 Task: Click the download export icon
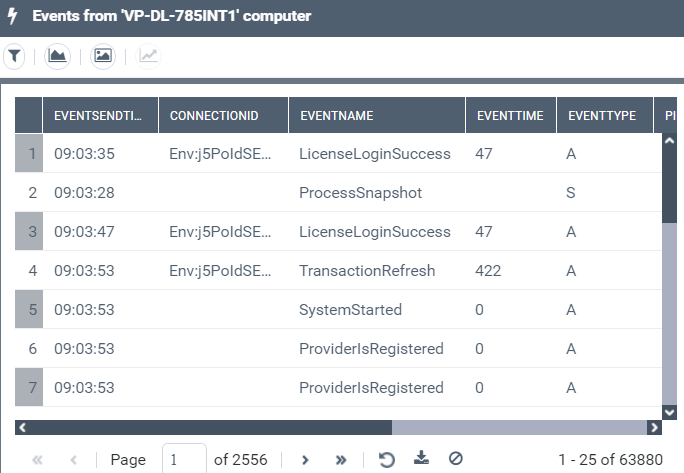coord(421,459)
